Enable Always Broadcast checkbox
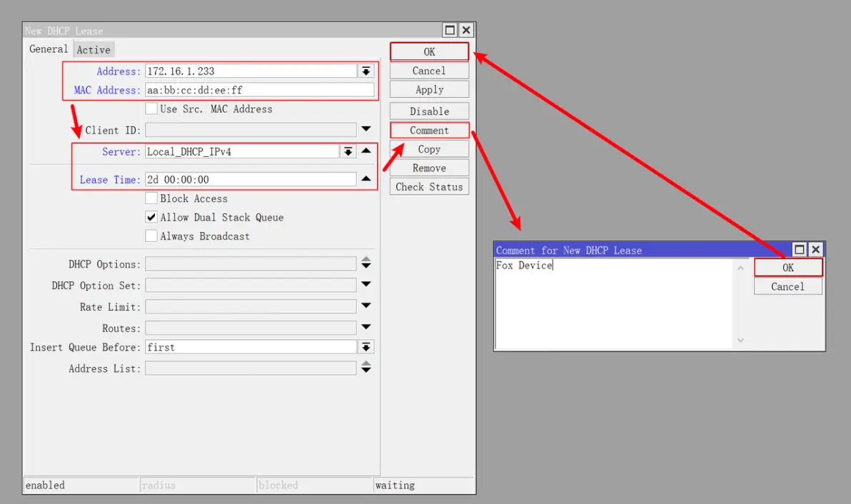The width and height of the screenshot is (851, 504). point(151,236)
